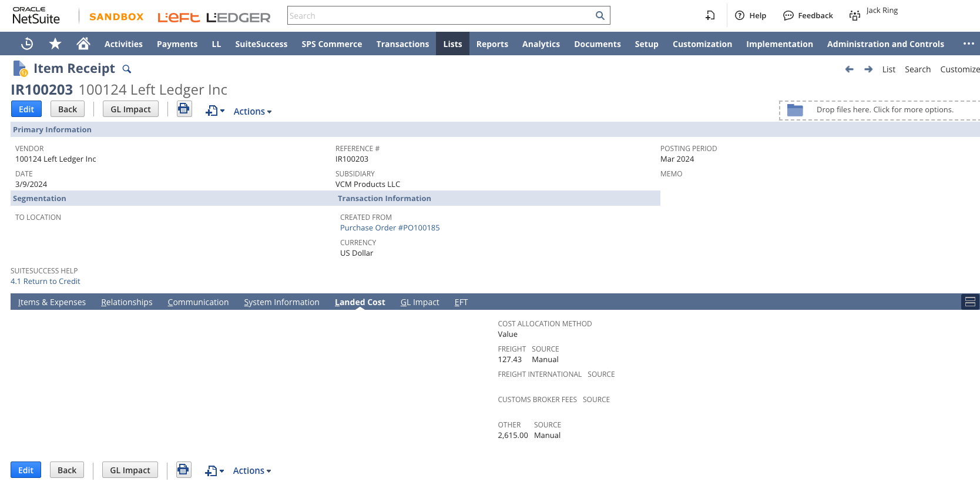Click into the global Search field
The height and width of the screenshot is (485, 980).
(441, 15)
